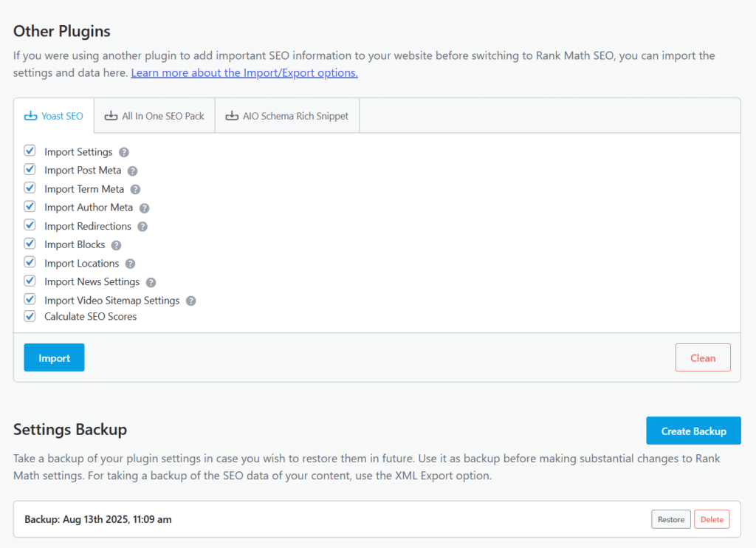Viewport: 756px width, 548px height.
Task: Click the help icon beside Import Locations
Action: 130,264
